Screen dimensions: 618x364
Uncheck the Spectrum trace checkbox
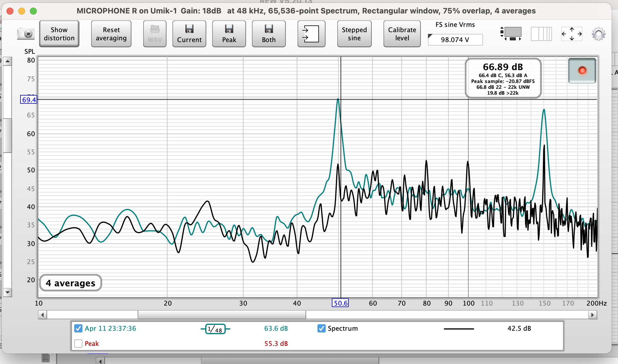tap(321, 328)
